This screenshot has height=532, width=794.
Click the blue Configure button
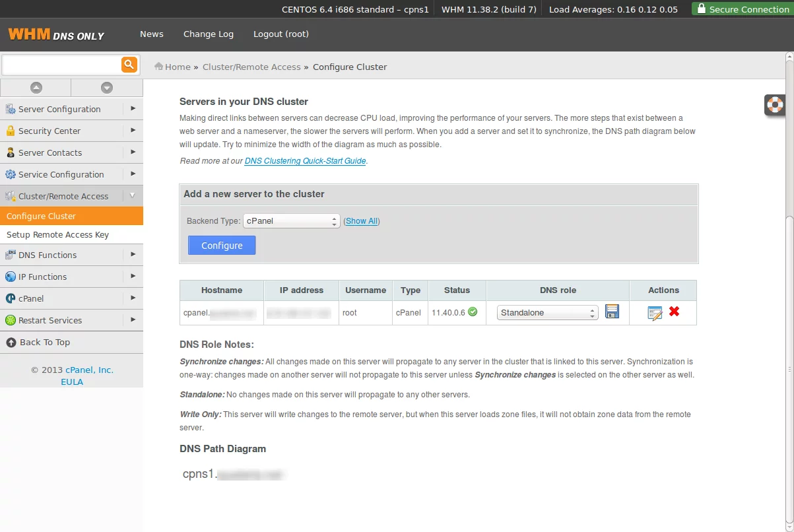pyautogui.click(x=222, y=246)
